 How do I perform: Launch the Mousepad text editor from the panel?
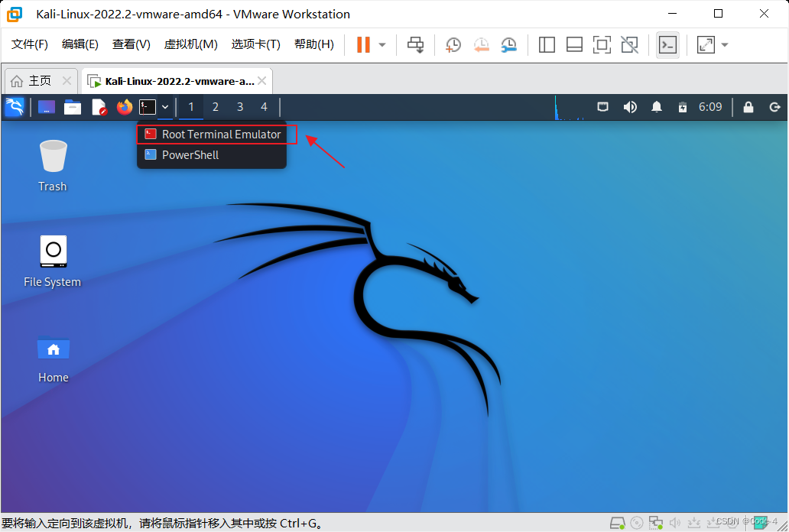[99, 107]
